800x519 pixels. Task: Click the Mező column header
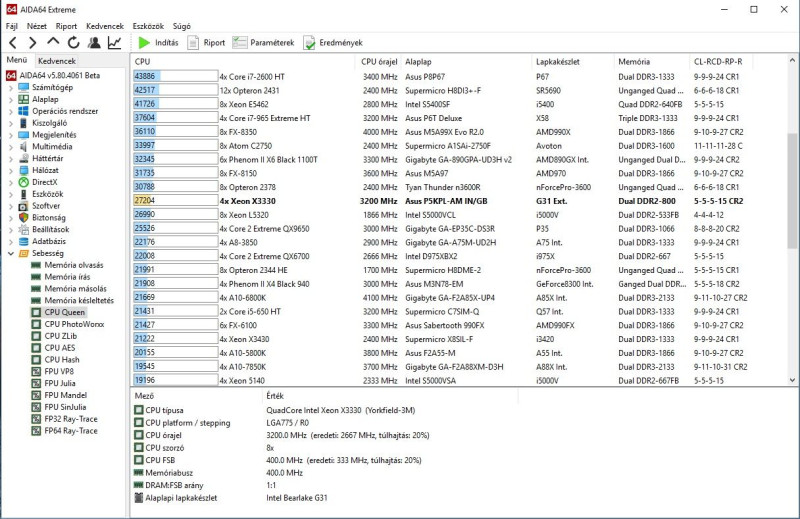(196, 396)
